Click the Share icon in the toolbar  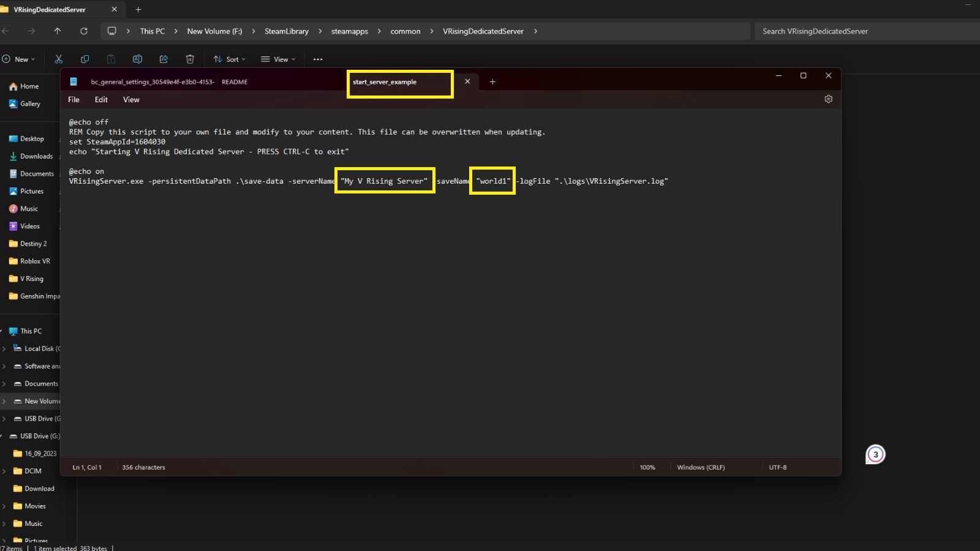coord(164,59)
